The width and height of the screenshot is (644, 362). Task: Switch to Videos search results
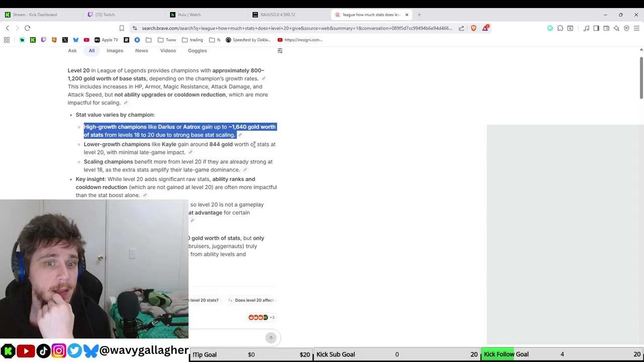point(168,51)
